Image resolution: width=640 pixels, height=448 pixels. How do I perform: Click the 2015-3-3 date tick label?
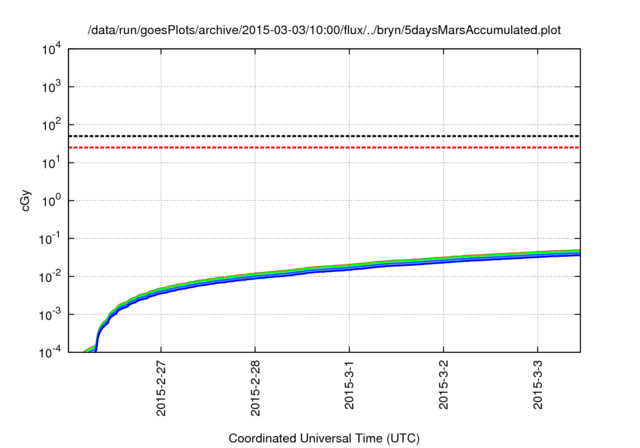tap(538, 385)
